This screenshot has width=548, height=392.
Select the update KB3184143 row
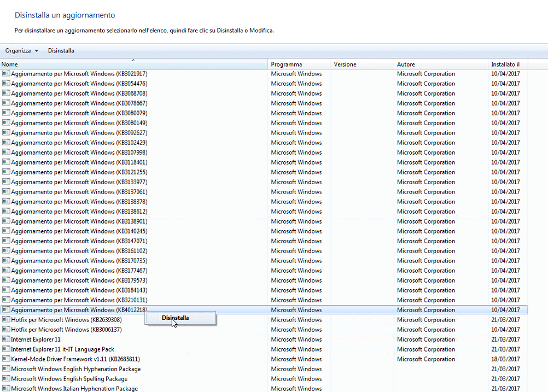[264, 290]
